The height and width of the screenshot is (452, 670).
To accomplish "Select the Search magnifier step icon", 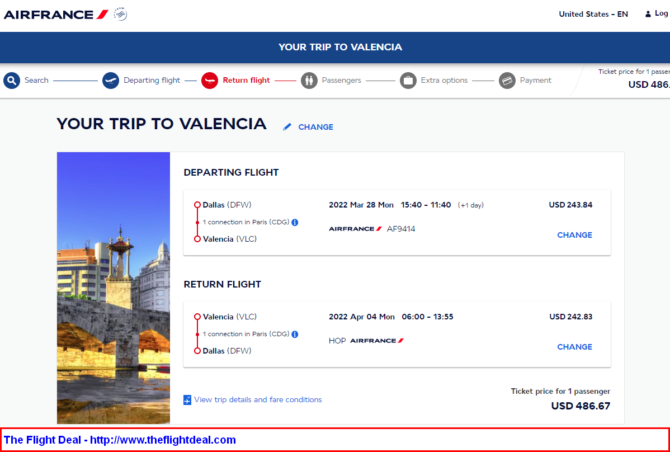I will [12, 80].
